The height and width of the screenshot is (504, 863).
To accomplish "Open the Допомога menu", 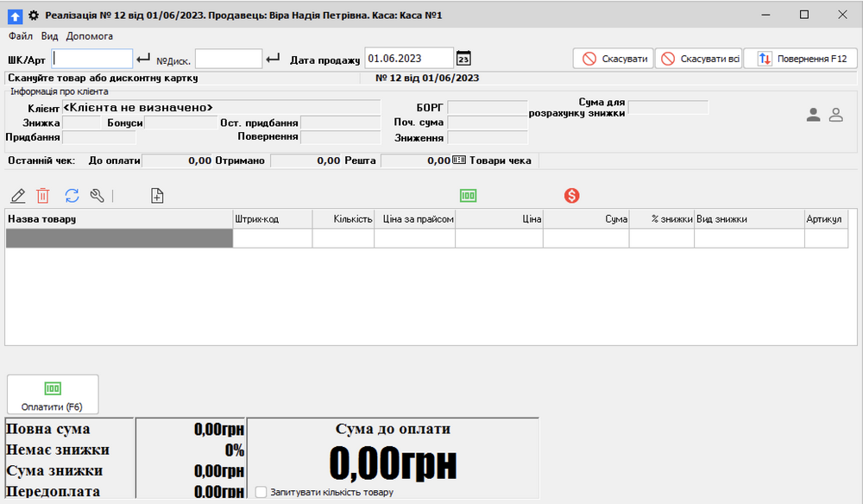I will (x=90, y=36).
